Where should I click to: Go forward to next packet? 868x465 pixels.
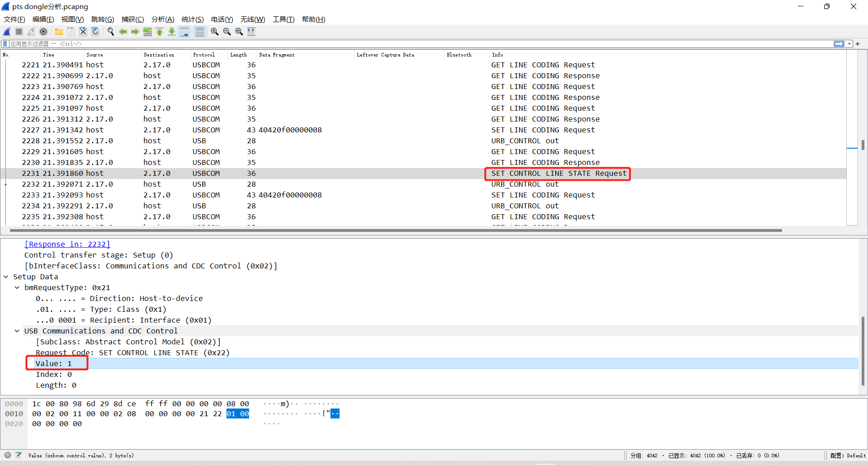click(135, 32)
